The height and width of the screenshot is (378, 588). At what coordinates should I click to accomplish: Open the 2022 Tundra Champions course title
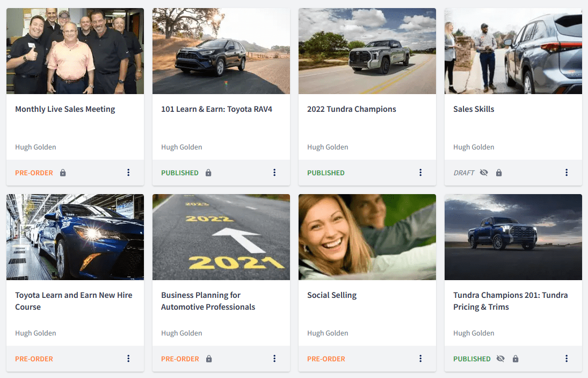351,109
